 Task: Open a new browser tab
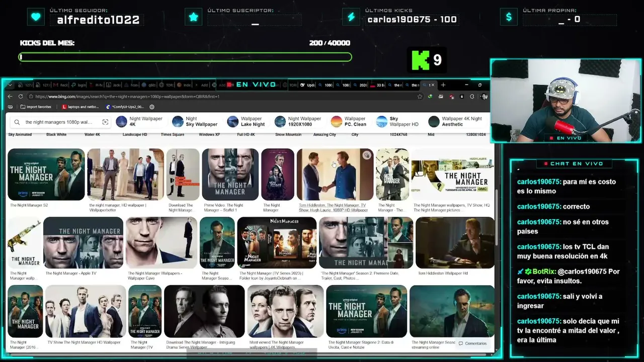pyautogui.click(x=443, y=85)
